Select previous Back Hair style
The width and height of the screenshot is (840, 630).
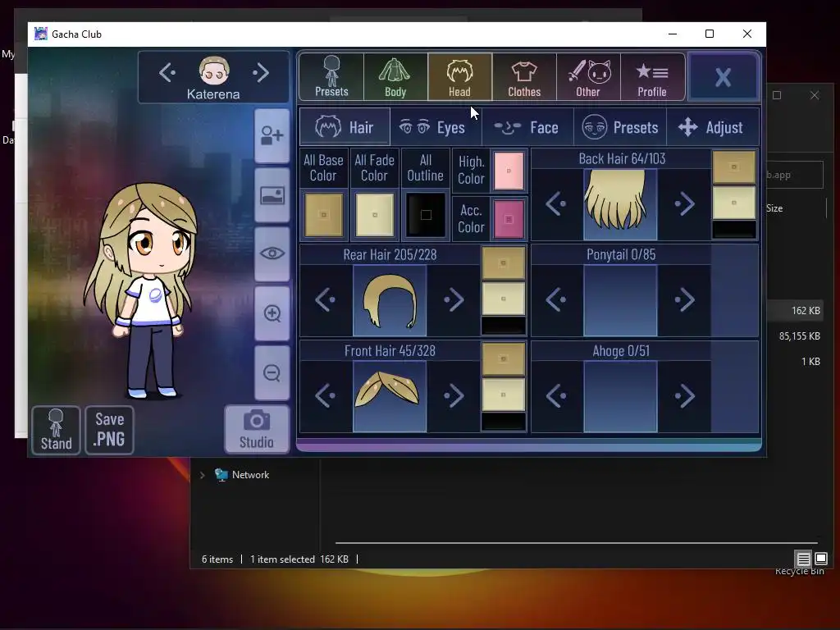pyautogui.click(x=556, y=204)
